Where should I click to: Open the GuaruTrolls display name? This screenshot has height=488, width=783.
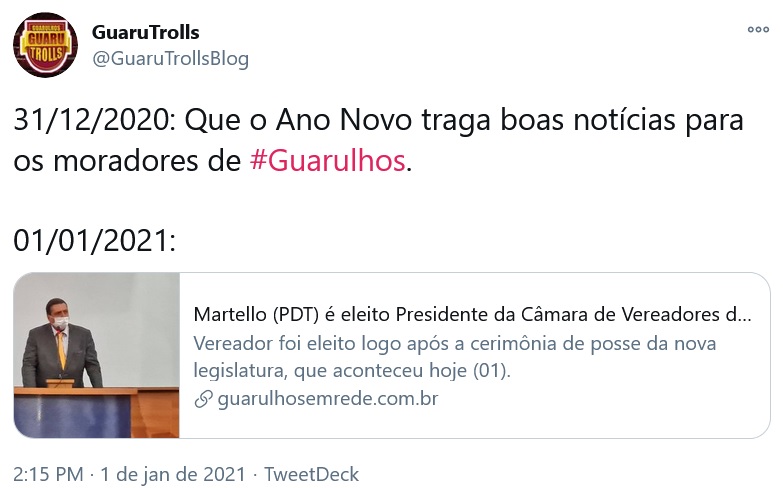(x=145, y=32)
